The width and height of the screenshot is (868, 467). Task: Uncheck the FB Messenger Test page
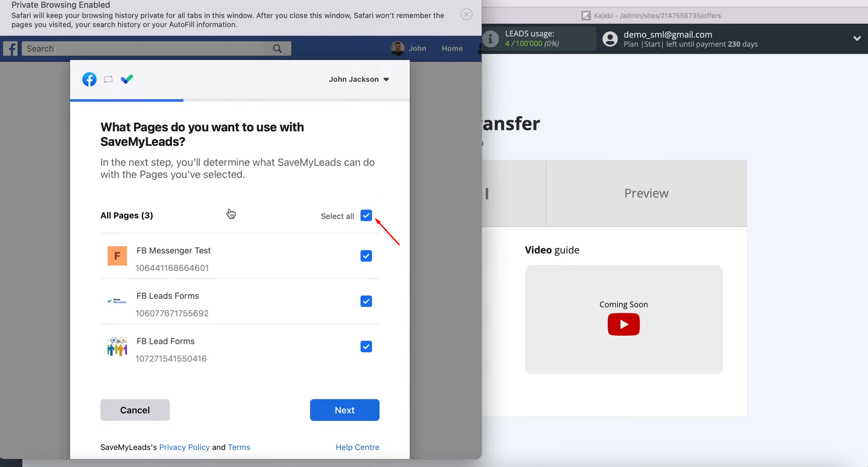click(x=366, y=256)
